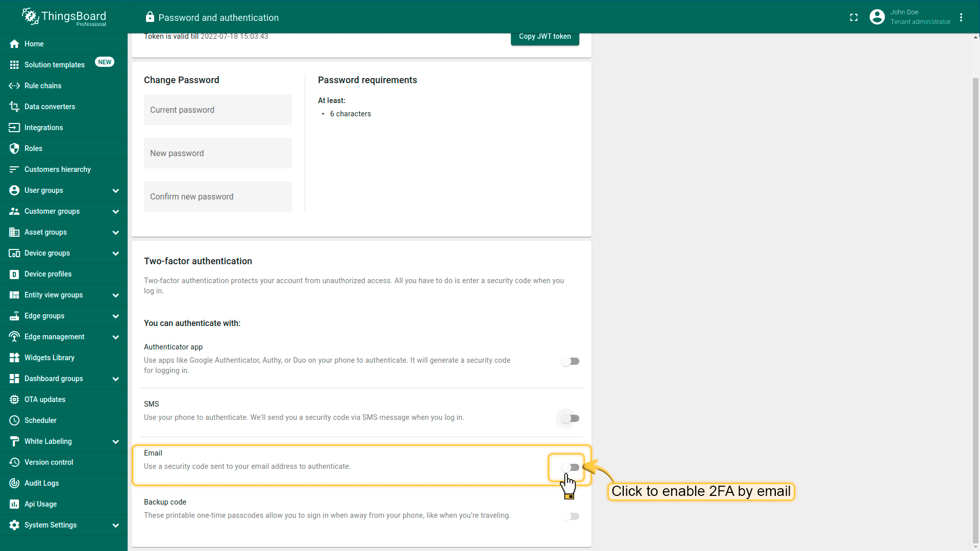Click the Asset groups icon
The image size is (980, 551).
tap(14, 232)
